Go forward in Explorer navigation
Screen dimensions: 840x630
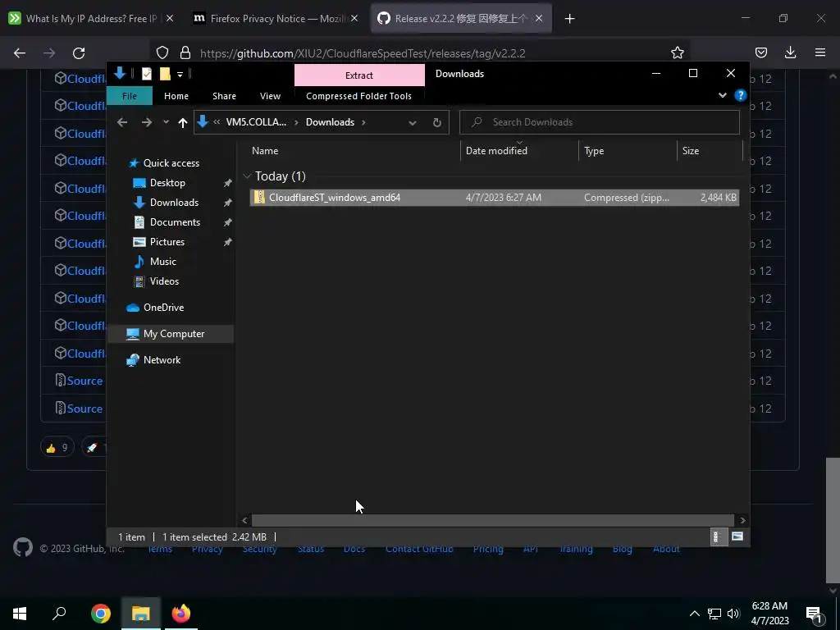[146, 122]
